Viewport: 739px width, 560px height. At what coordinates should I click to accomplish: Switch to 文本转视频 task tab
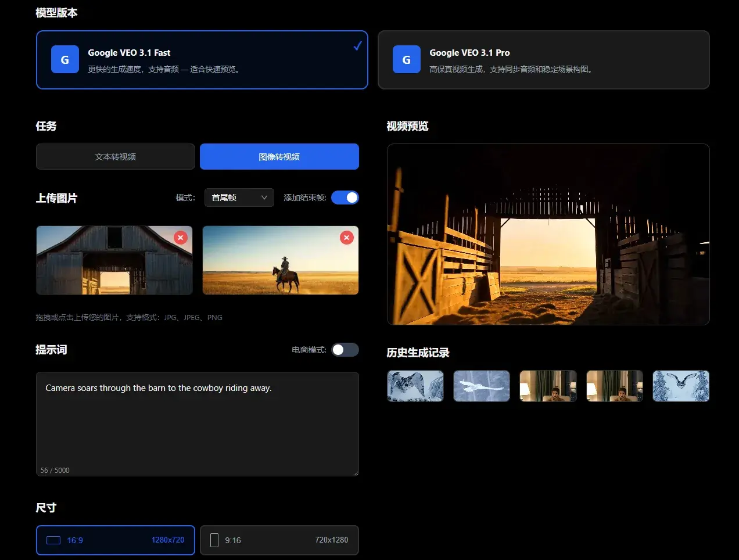[x=116, y=157]
